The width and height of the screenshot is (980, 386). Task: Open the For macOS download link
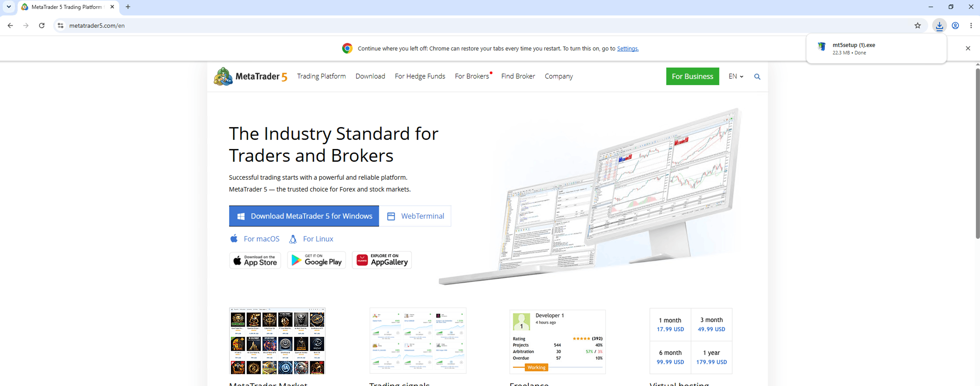point(255,239)
